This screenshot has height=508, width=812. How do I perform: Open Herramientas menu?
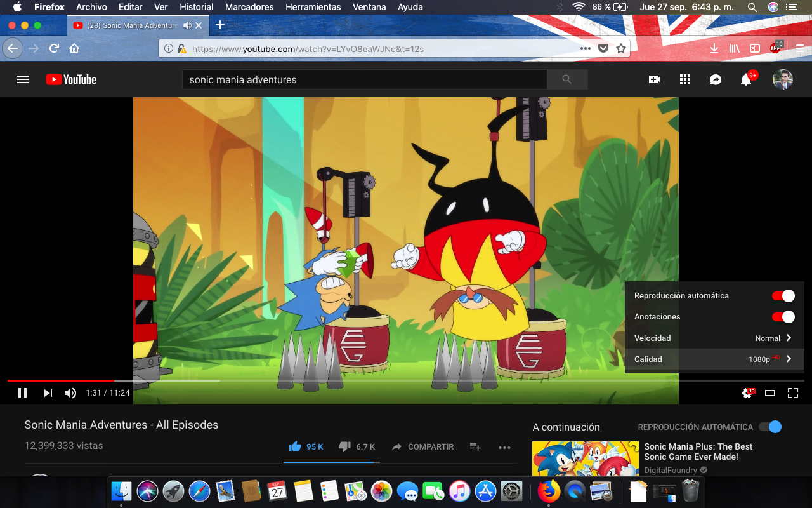tap(313, 7)
